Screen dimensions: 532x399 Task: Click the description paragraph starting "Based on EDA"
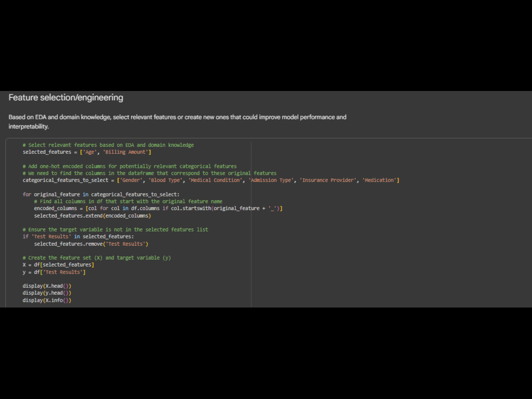pyautogui.click(x=178, y=122)
